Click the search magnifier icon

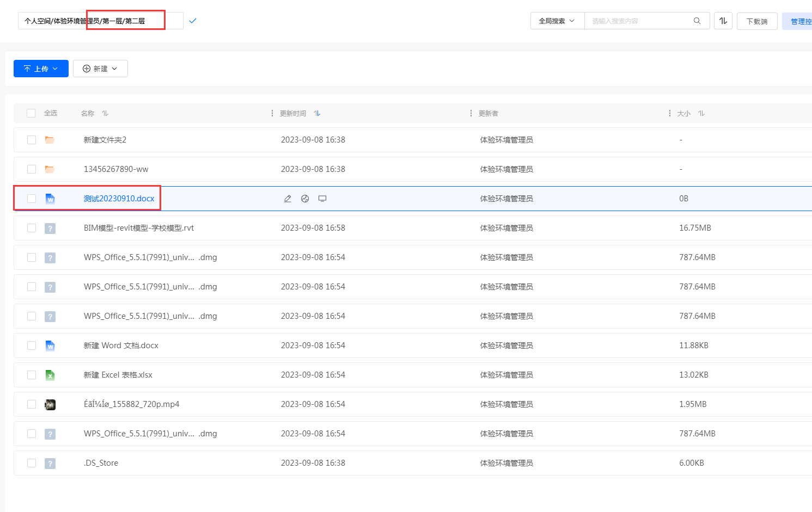pyautogui.click(x=697, y=21)
